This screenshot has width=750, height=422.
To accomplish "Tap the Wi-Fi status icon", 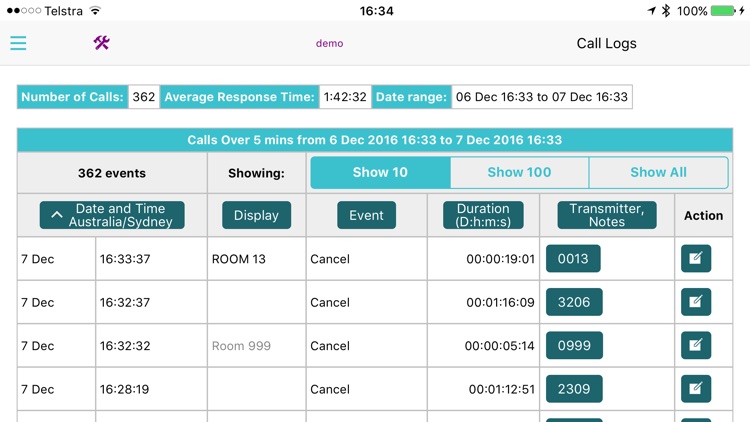I will (95, 11).
